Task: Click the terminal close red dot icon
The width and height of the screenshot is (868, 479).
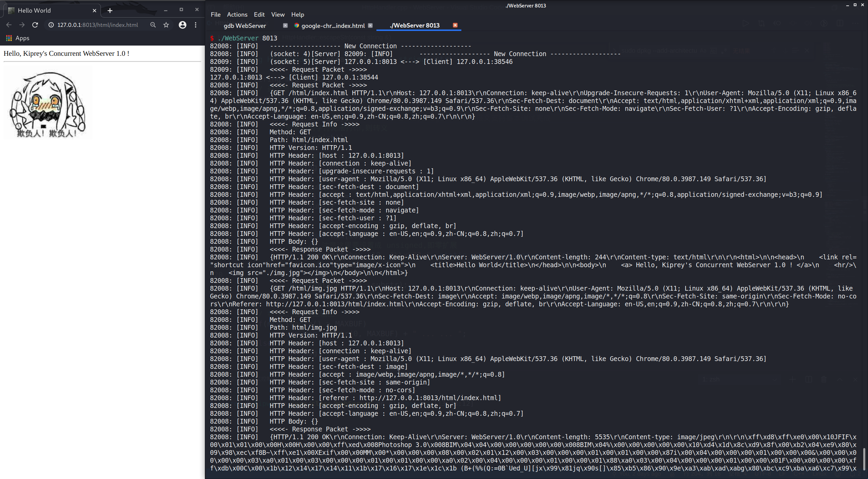Action: 455,25
